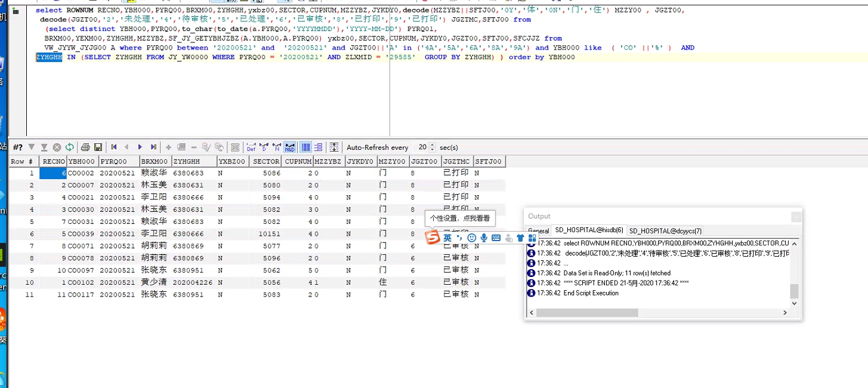
Task: Switch to SD_HOSPITAL@dcyycs(7) tab
Action: click(x=665, y=230)
